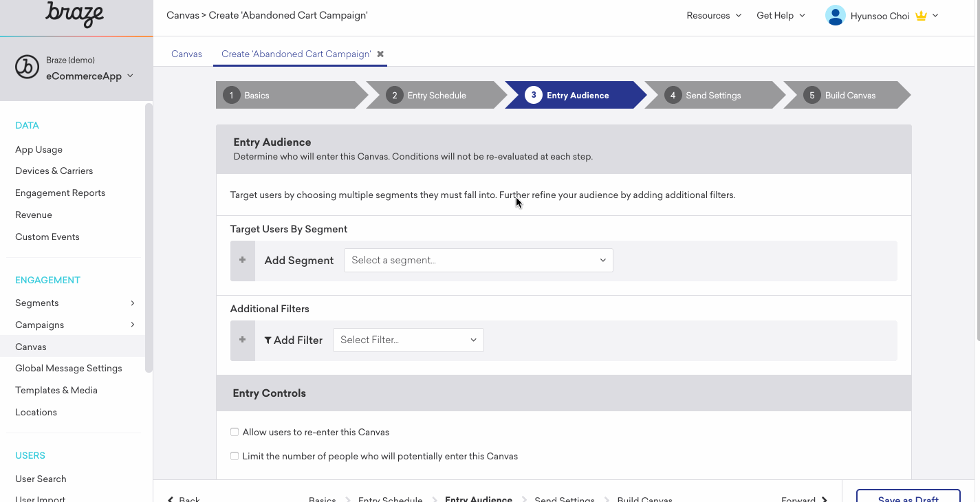Switch to the Canvas tab
This screenshot has width=980, height=502.
186,54
